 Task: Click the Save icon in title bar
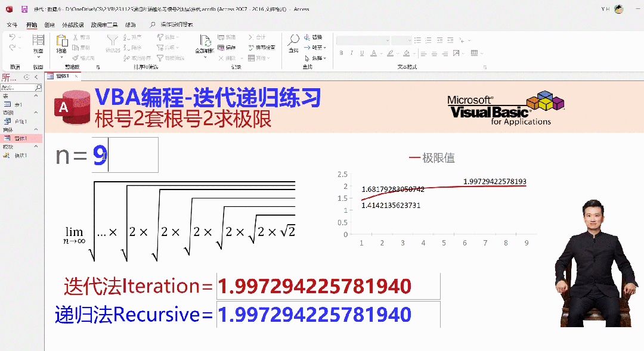(24, 10)
